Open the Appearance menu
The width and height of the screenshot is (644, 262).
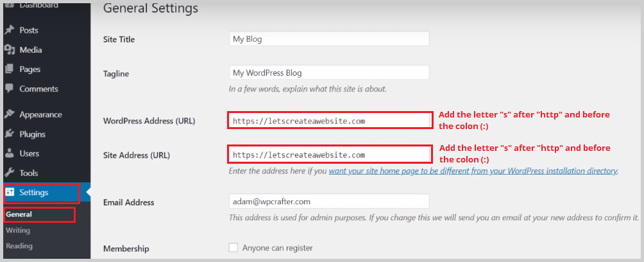point(40,115)
